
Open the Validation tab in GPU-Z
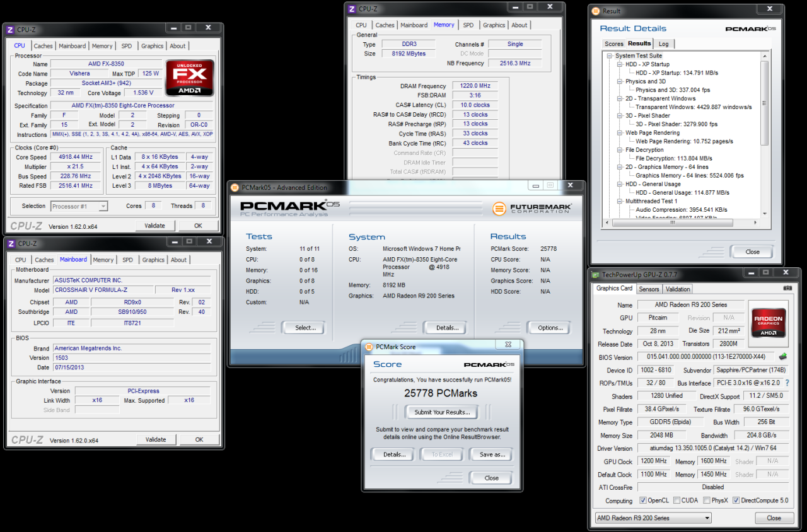tap(678, 289)
